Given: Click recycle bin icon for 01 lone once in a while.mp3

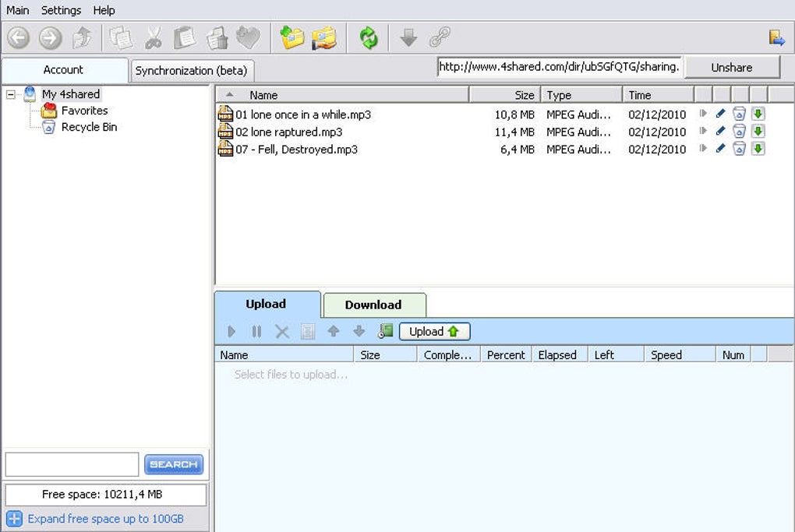Looking at the screenshot, I should [739, 114].
